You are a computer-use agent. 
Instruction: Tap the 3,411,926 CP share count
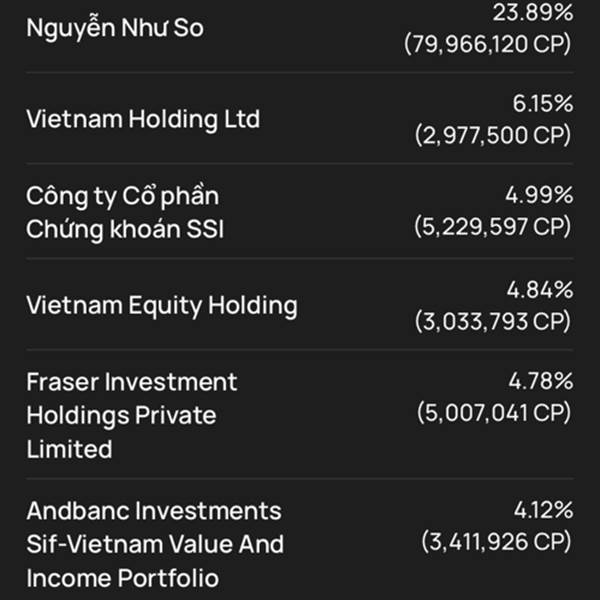coord(497,542)
